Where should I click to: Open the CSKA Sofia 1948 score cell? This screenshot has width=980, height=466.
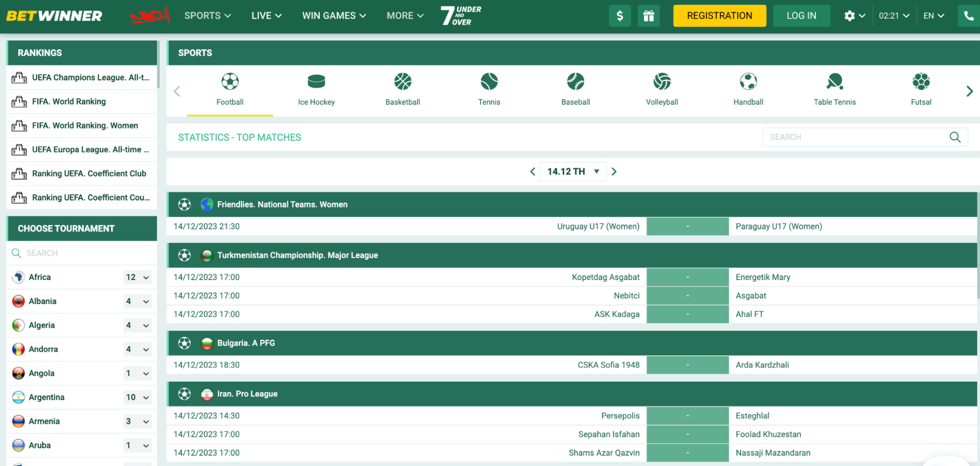tap(687, 365)
